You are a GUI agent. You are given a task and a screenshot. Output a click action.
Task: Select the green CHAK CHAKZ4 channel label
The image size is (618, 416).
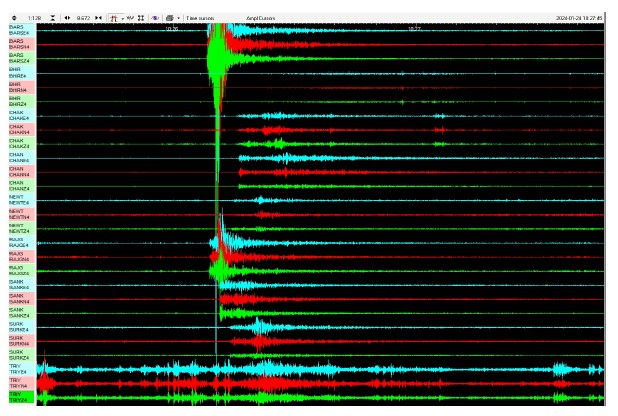[18, 143]
